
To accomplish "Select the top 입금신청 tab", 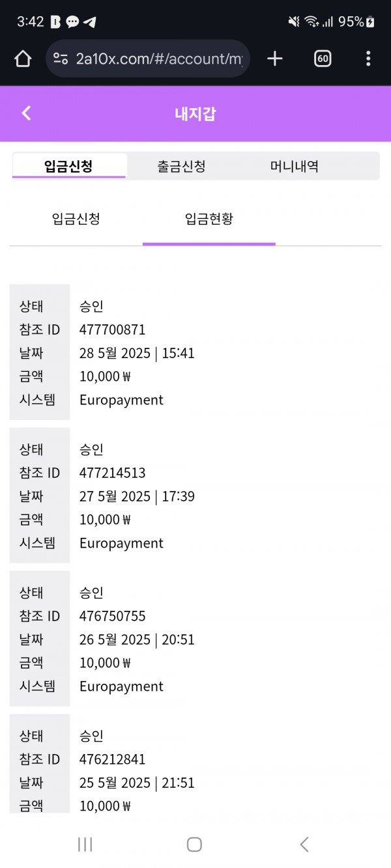I will [x=68, y=166].
